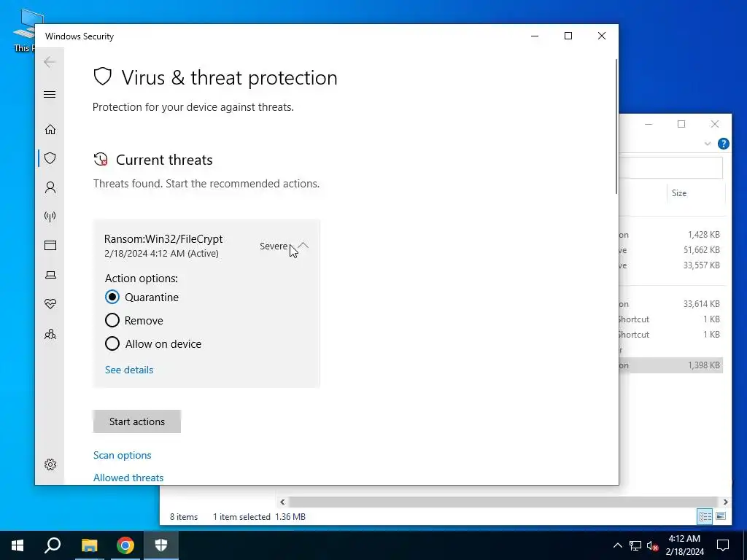Maximize the Windows Security window
This screenshot has width=747, height=560.
click(568, 36)
